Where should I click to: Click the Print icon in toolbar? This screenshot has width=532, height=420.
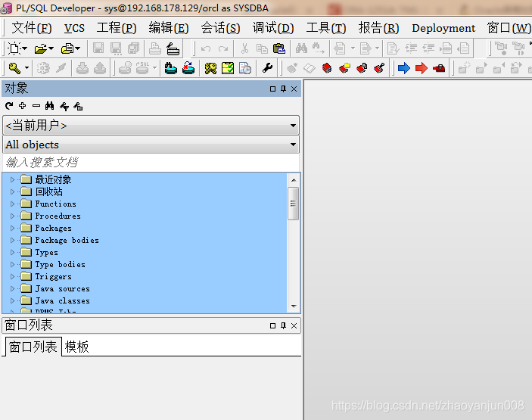(155, 48)
